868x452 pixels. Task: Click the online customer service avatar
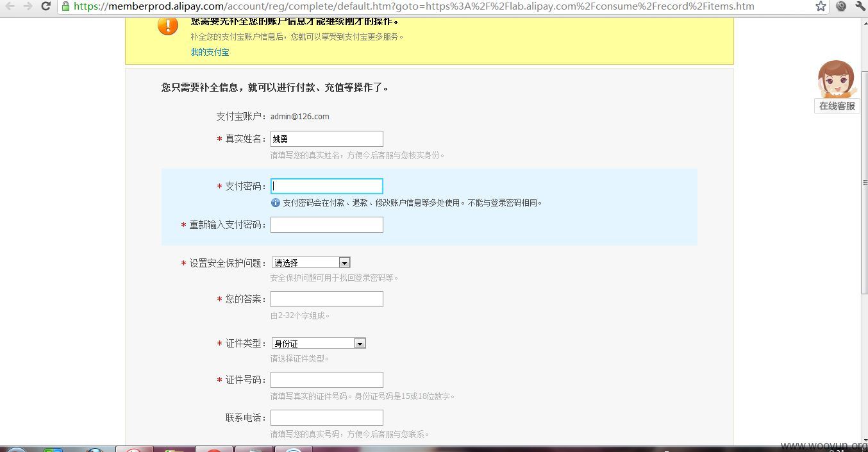pos(837,80)
